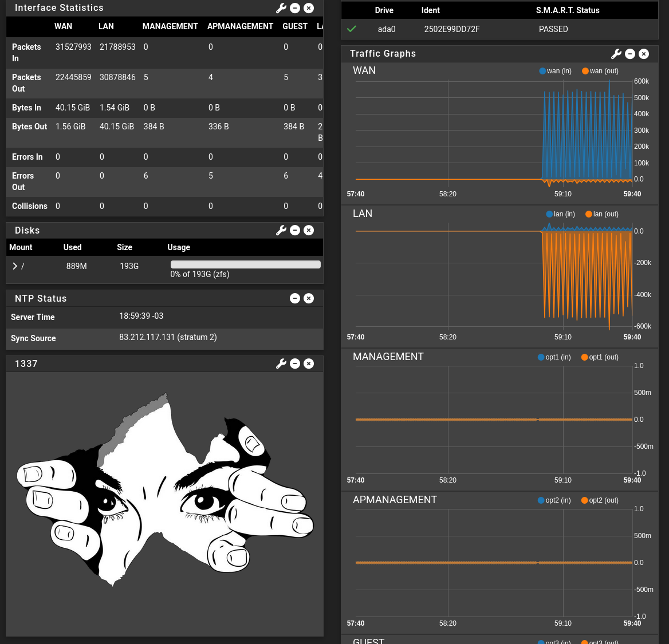Open Traffic Graphs settings wrench
Image resolution: width=669 pixels, height=644 pixels.
616,54
